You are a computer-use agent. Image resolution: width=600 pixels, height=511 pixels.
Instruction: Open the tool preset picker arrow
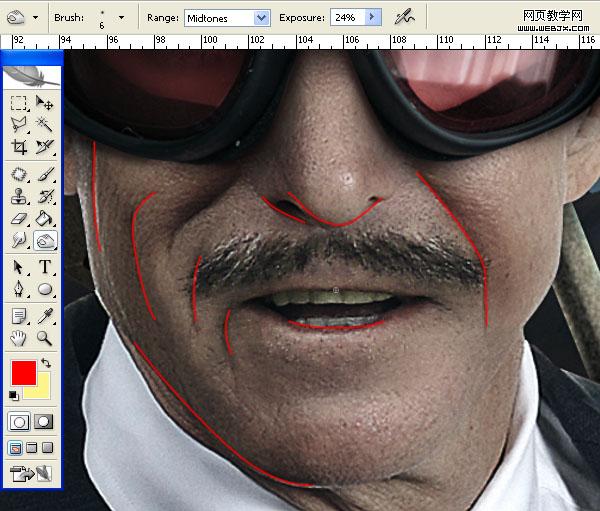tap(36, 17)
